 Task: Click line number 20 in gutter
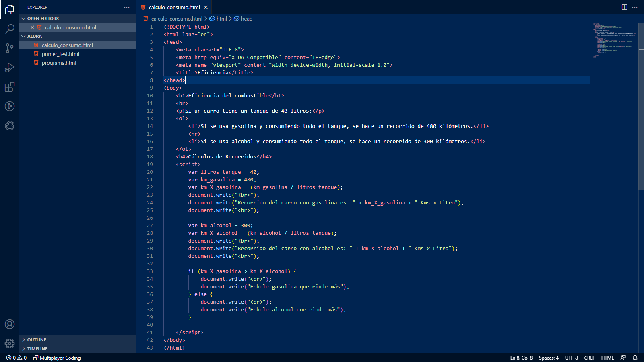coord(150,172)
